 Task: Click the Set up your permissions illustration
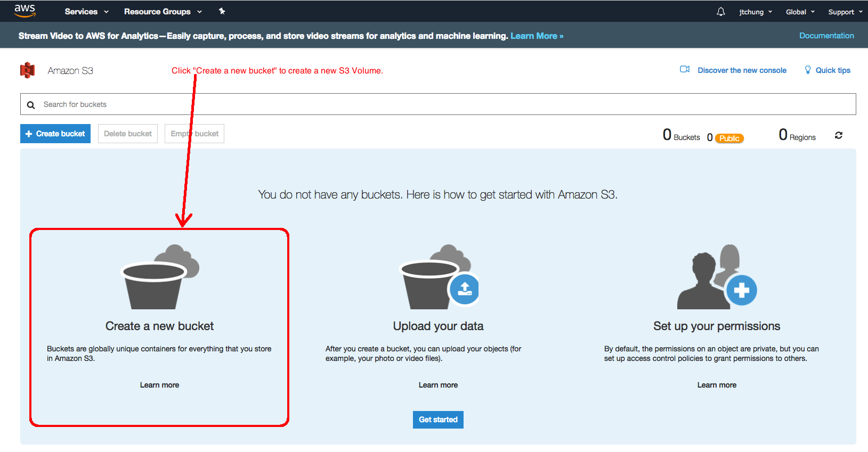click(717, 277)
